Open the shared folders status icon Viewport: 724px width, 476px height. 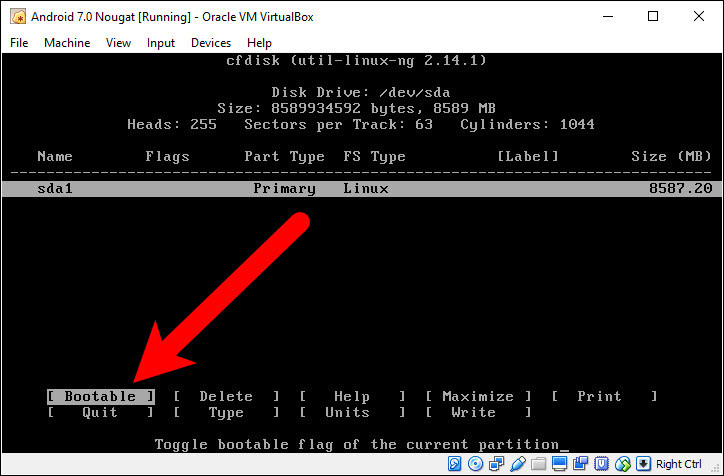(538, 464)
